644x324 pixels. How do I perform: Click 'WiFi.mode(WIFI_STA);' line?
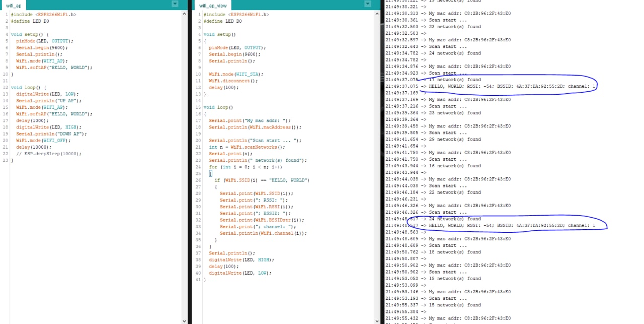point(236,74)
